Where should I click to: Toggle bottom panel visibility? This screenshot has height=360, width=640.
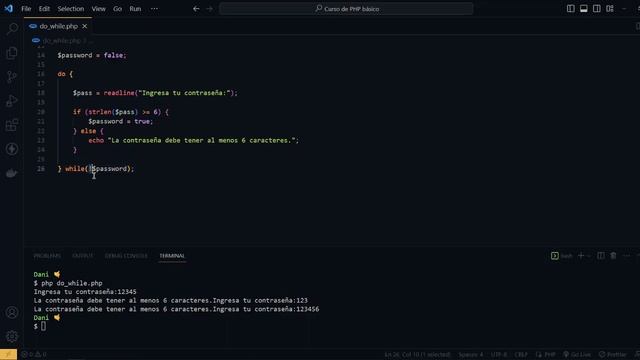(x=584, y=9)
